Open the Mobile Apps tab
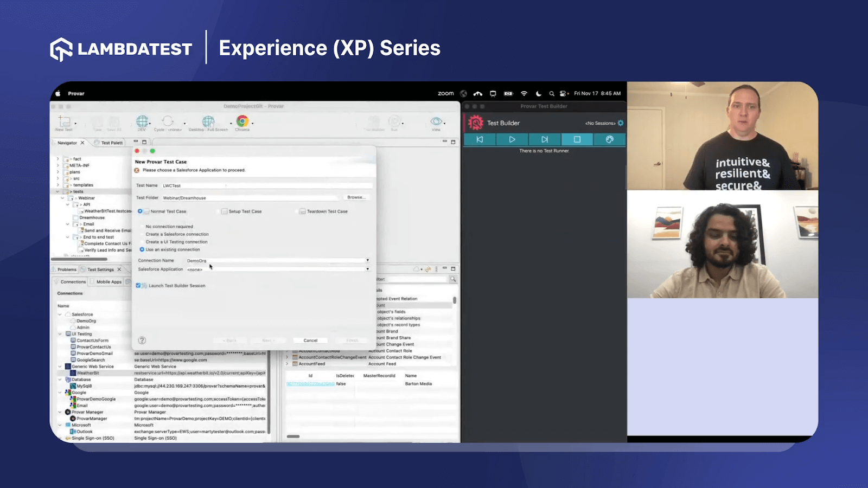Viewport: 868px width, 488px height. (108, 281)
